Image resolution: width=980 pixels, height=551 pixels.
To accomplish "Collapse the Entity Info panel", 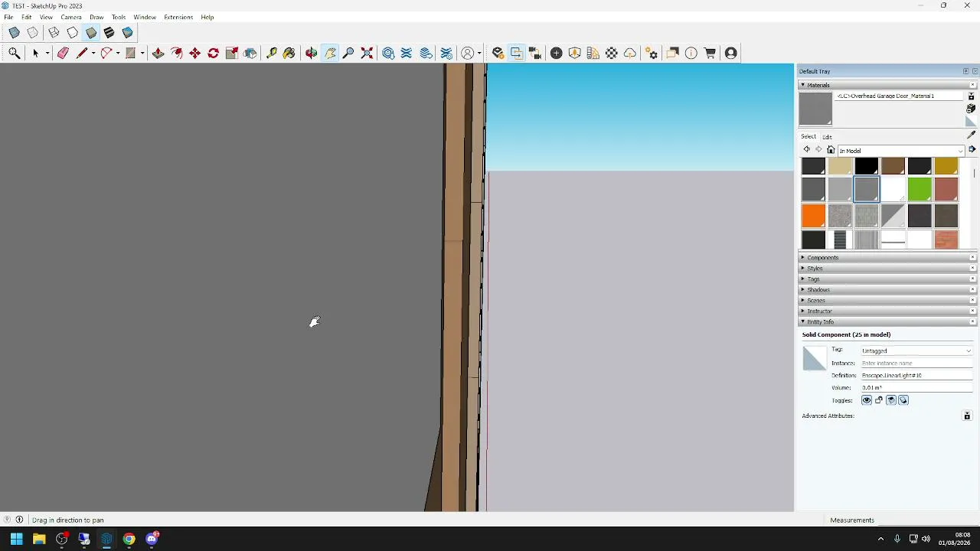I will tap(888, 322).
